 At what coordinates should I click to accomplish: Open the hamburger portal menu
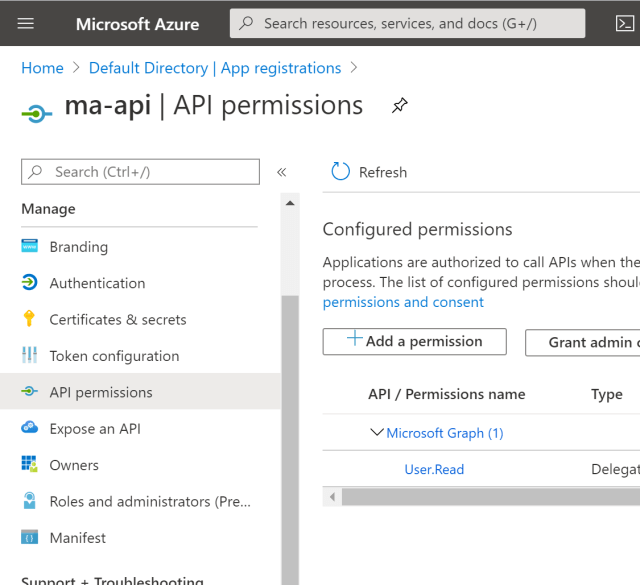(x=26, y=23)
